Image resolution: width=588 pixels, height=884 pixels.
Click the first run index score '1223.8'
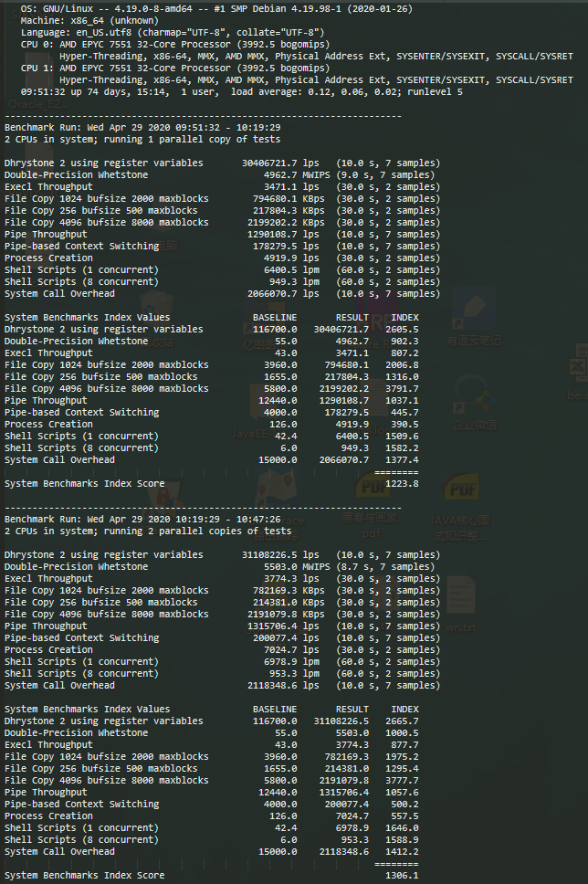tap(402, 483)
